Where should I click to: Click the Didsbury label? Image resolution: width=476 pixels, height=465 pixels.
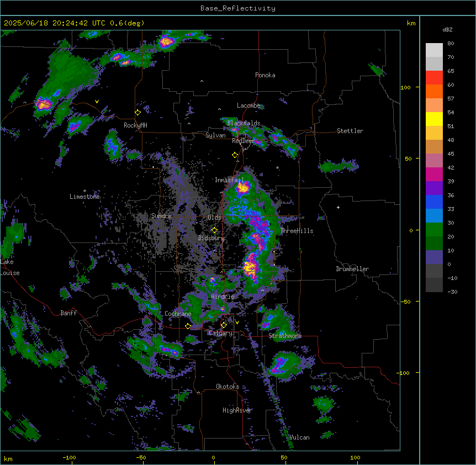coord(211,238)
